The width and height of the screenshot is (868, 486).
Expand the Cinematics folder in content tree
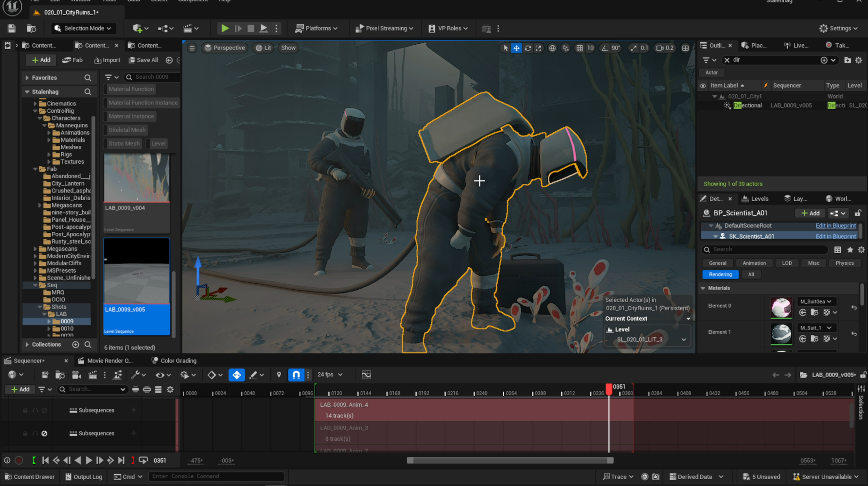(35, 104)
